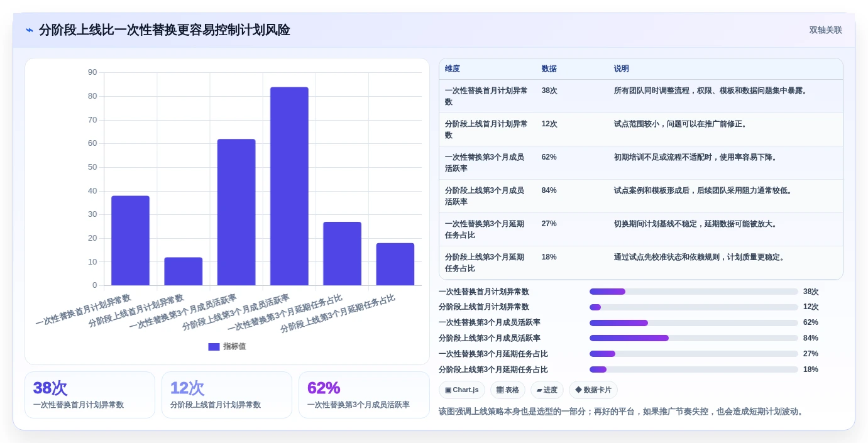Click the 维度 column header
This screenshot has width=868, height=443.
(x=453, y=68)
